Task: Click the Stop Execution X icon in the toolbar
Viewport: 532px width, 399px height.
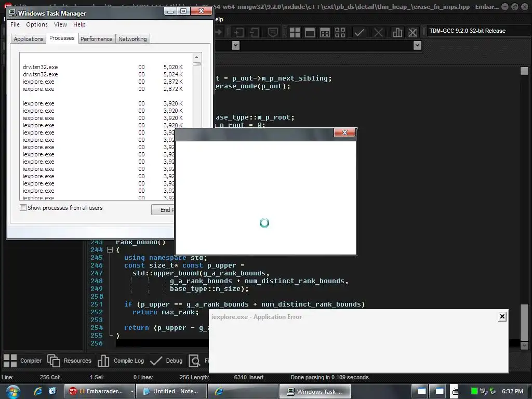Action: [378, 33]
